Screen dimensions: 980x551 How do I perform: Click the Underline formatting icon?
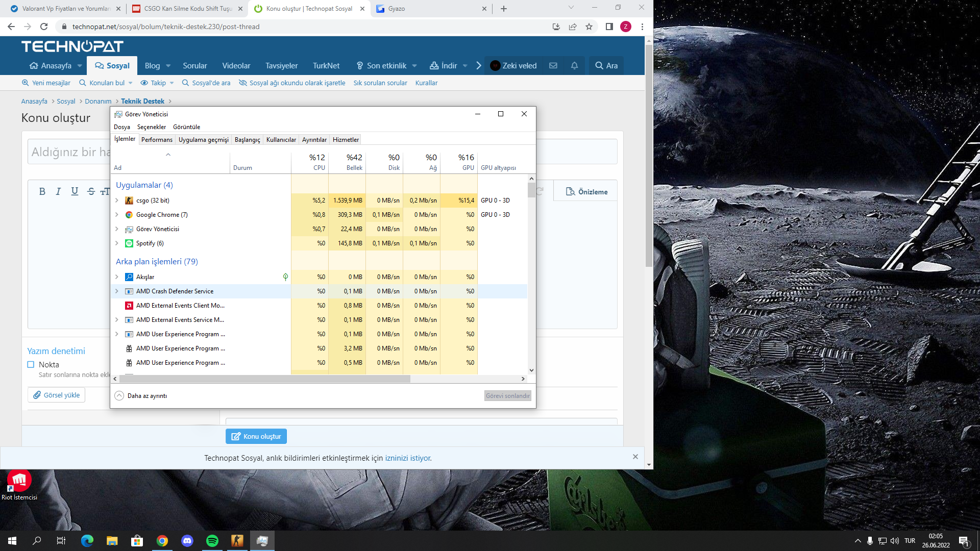(x=75, y=191)
